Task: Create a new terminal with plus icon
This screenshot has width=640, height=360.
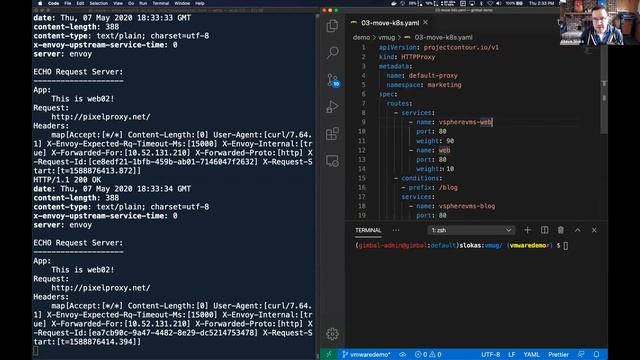Action: pos(527,230)
